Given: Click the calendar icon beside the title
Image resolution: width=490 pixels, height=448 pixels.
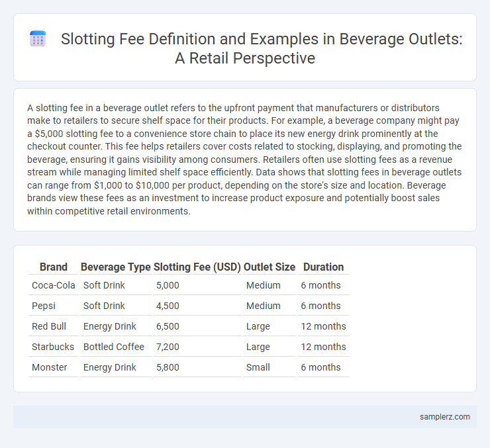Looking at the screenshot, I should click(x=38, y=39).
